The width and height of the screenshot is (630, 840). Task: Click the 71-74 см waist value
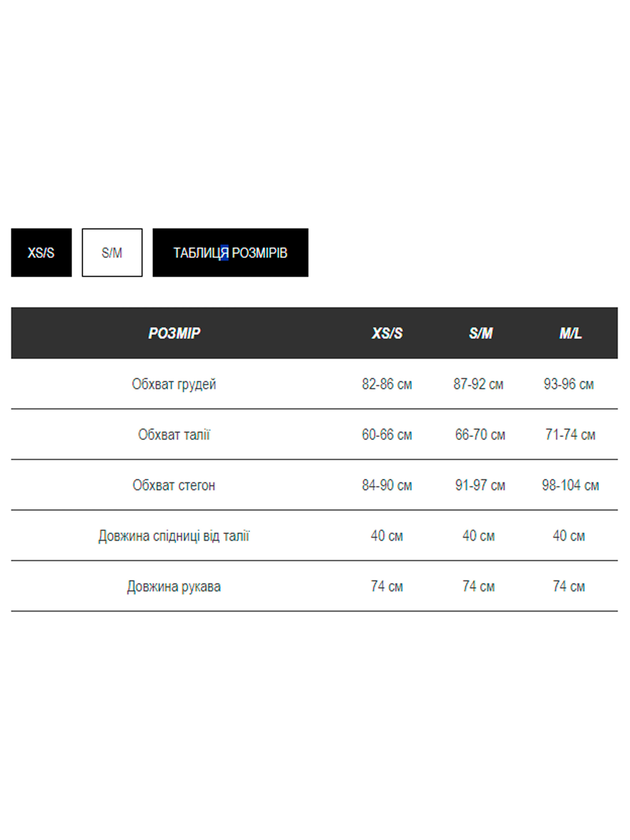[570, 434]
